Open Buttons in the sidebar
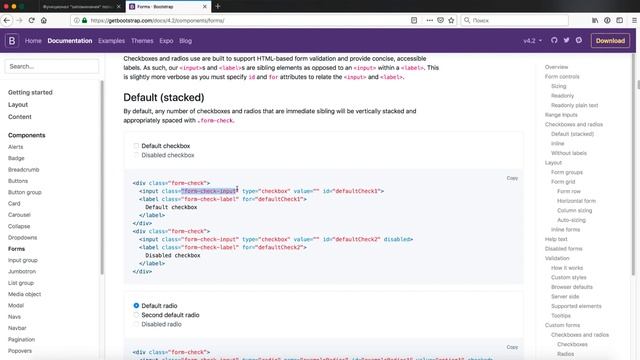The width and height of the screenshot is (640, 360). pyautogui.click(x=18, y=181)
